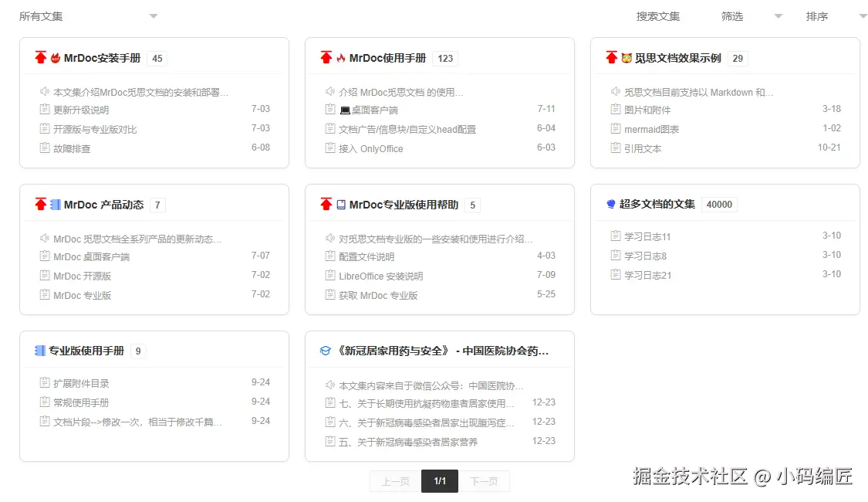Open document 学习日志11

coord(647,237)
